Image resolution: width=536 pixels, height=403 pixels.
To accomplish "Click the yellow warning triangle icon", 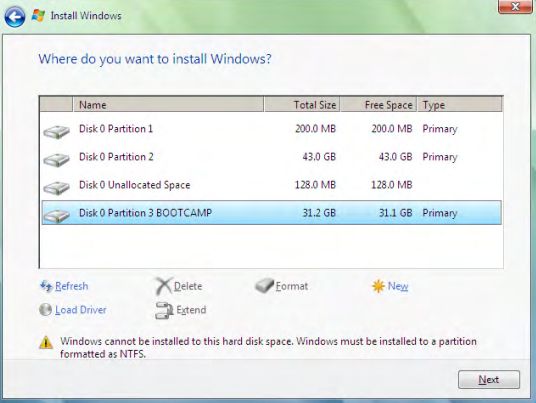I will 46,342.
